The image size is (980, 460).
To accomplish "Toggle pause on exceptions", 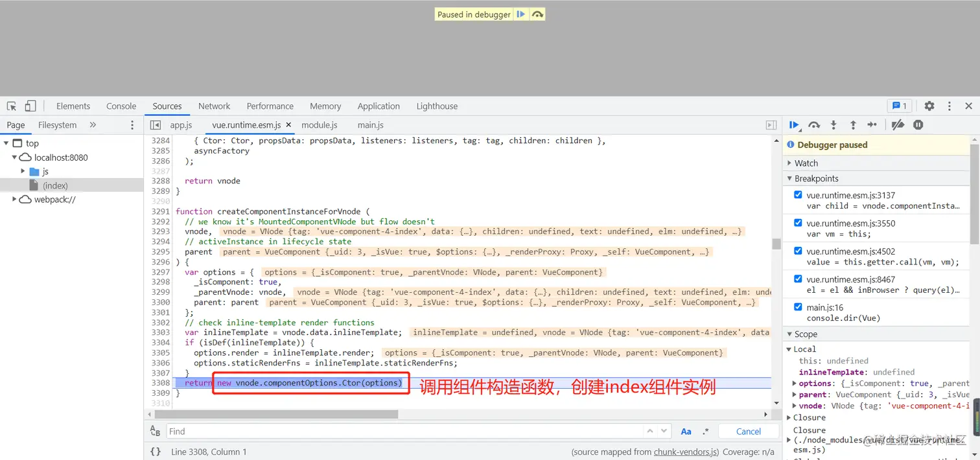I will pos(918,125).
